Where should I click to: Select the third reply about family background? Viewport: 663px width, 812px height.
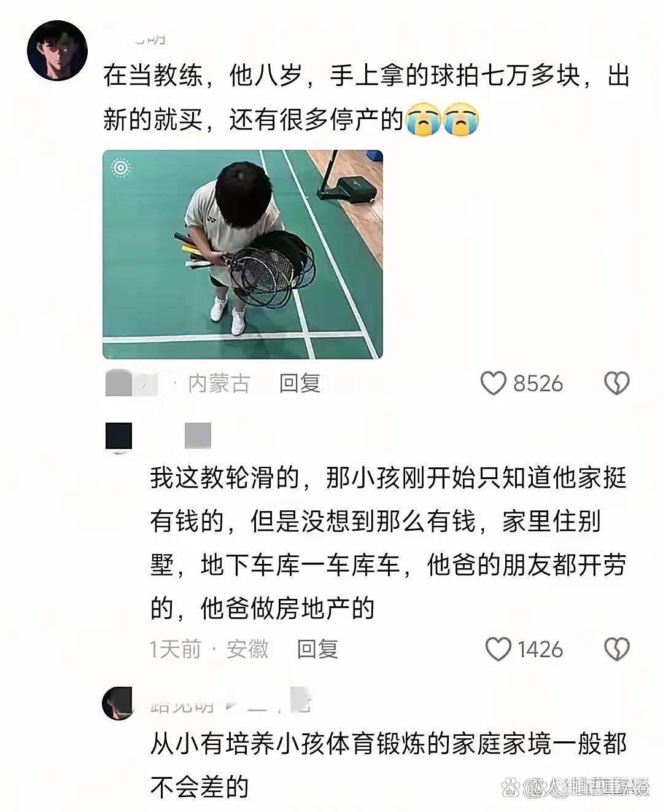click(x=388, y=765)
